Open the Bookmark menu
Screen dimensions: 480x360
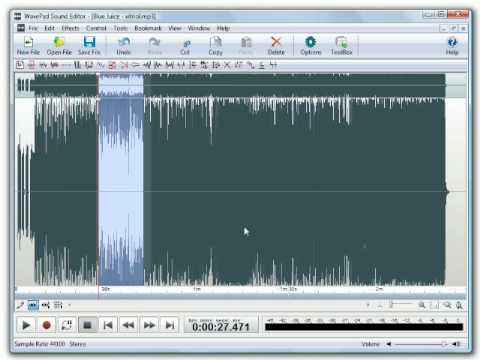pyautogui.click(x=148, y=28)
